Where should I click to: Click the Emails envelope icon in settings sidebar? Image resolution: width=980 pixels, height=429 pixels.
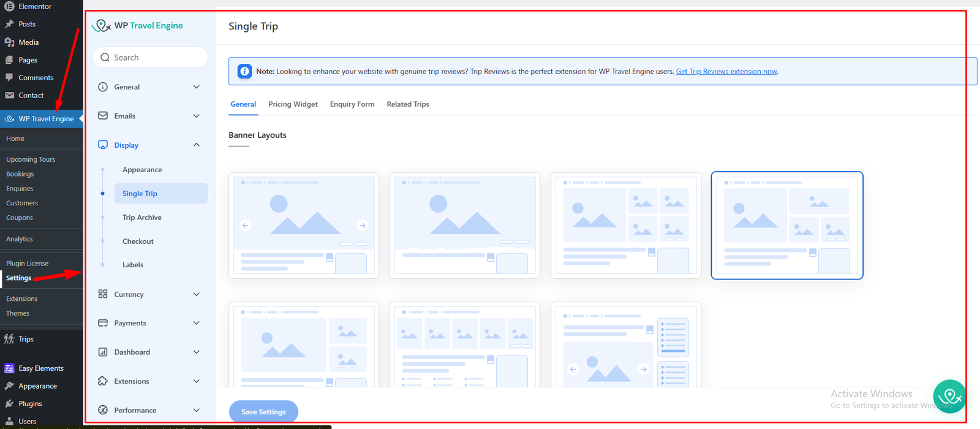[x=103, y=116]
